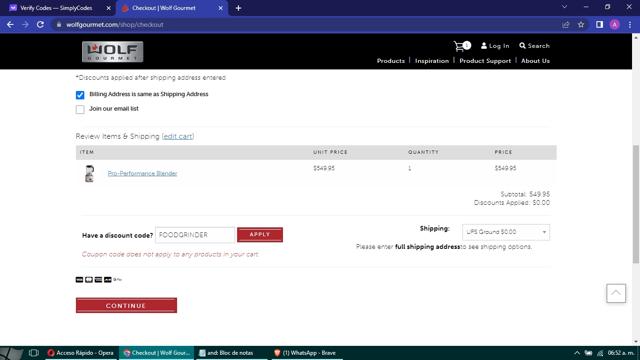This screenshot has width=640, height=360.
Task: Open Pro-Performance Blender product link
Action: point(142,173)
